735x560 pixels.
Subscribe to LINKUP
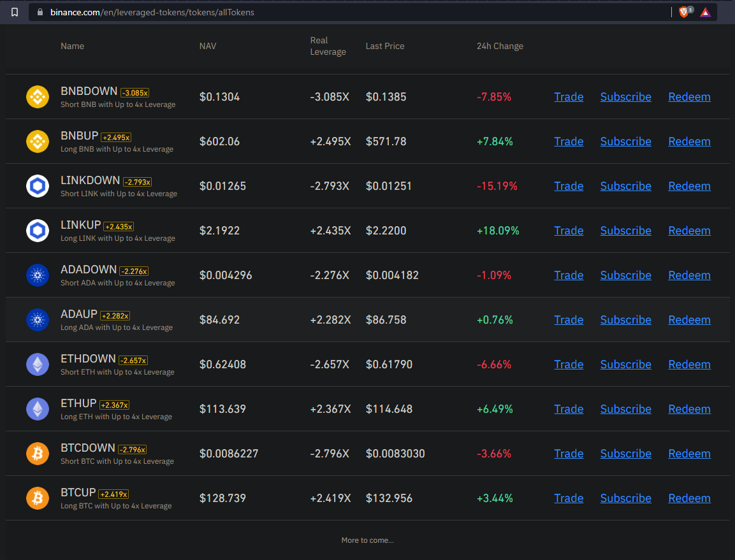point(626,231)
